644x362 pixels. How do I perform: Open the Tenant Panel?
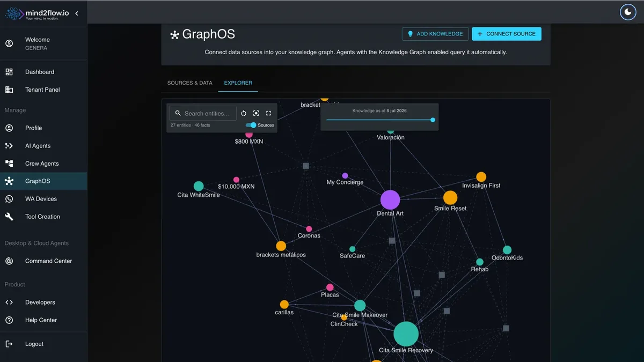tap(43, 90)
